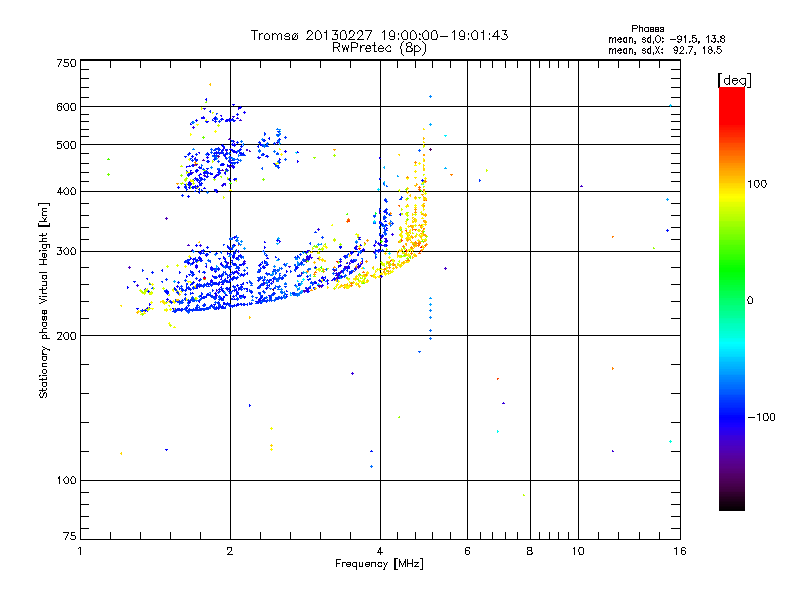Click the height axis tick '300'
Image resolution: width=800 pixels, height=600 pixels.
(x=66, y=252)
